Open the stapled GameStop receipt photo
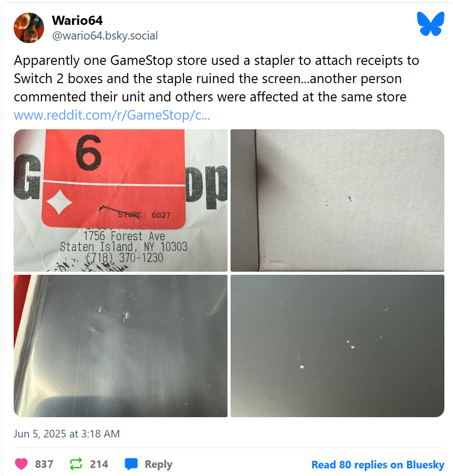 [121, 200]
